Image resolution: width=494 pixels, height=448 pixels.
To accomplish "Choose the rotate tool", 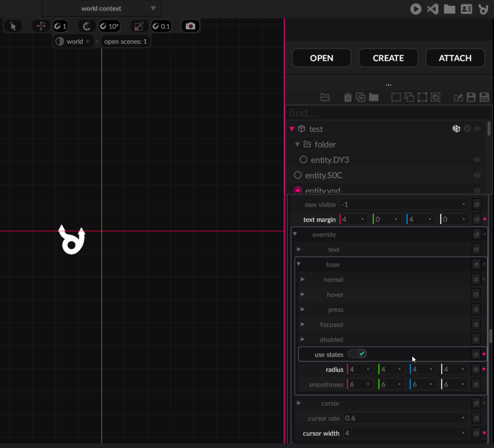I will click(87, 26).
